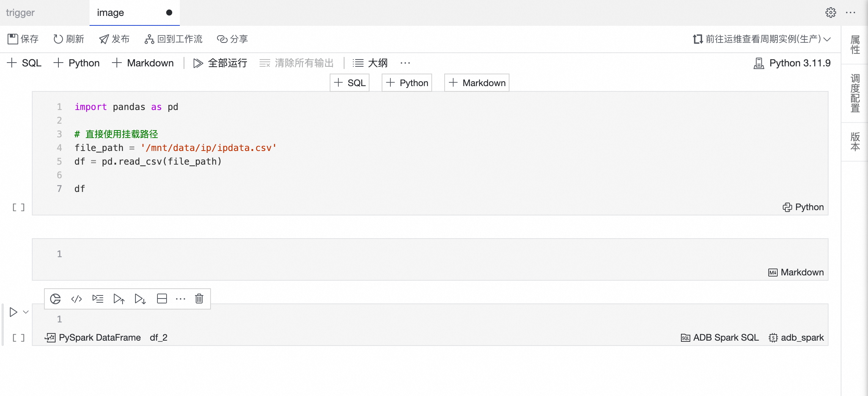Change first cell's Python language mode
The image size is (868, 396).
(803, 207)
